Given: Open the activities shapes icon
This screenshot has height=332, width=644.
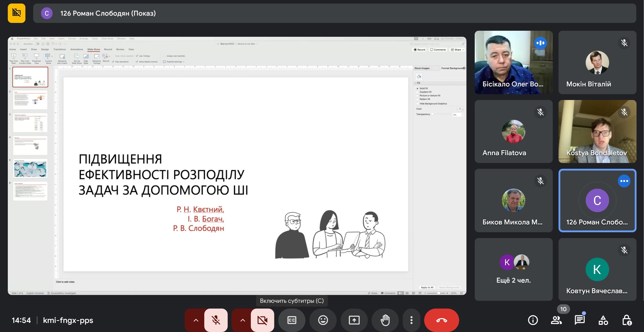Looking at the screenshot, I should point(603,320).
